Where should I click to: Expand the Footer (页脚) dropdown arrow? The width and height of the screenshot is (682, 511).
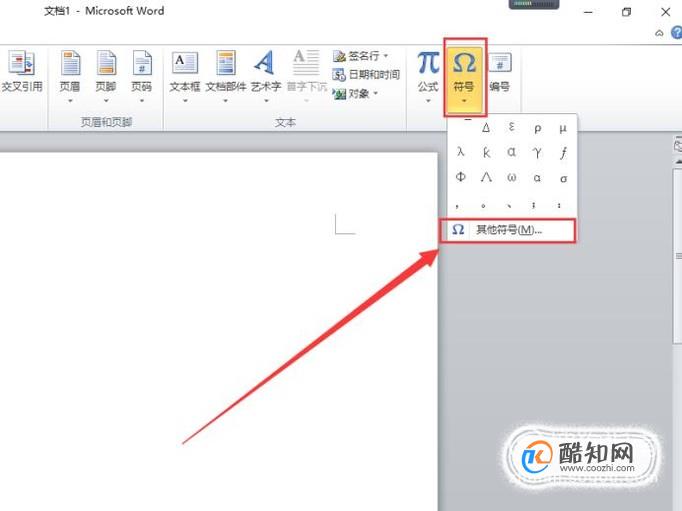click(x=106, y=101)
